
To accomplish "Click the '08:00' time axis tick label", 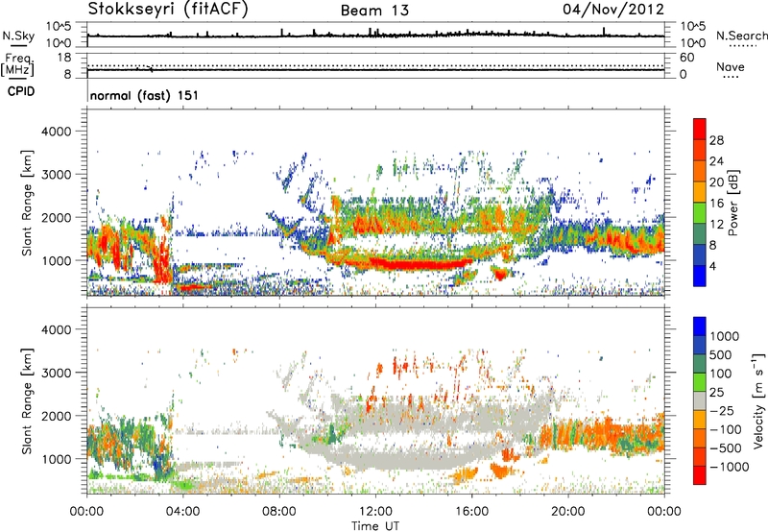I will click(x=279, y=512).
